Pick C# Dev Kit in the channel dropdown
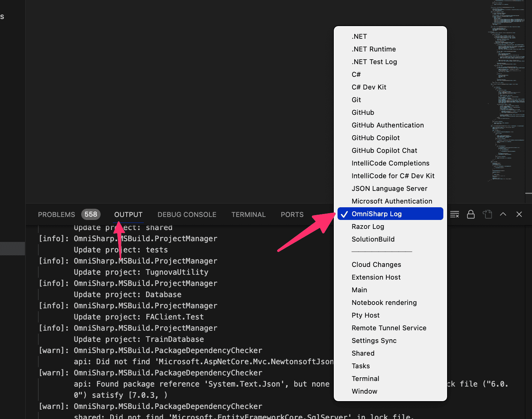The image size is (532, 419). coord(369,87)
